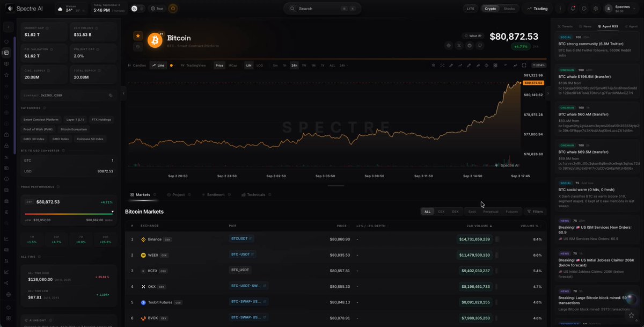
Task: Click the X (Twitter) link icon under price
Action: (x=459, y=46)
